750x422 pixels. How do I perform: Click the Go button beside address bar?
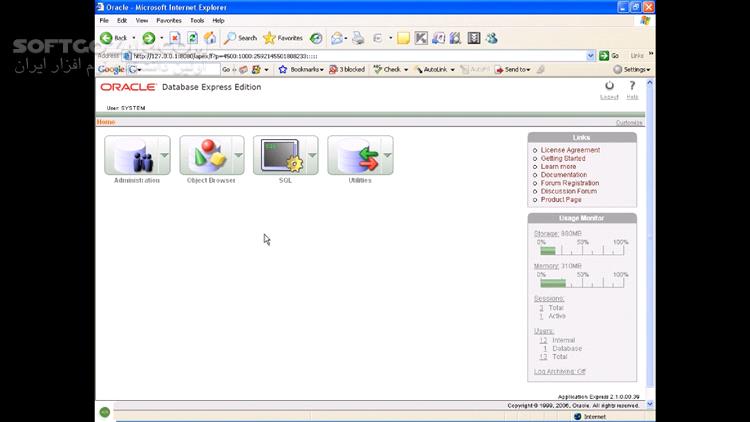609,56
